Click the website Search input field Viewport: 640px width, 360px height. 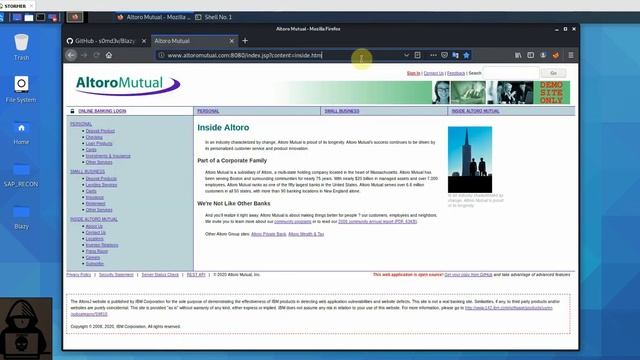click(x=511, y=73)
